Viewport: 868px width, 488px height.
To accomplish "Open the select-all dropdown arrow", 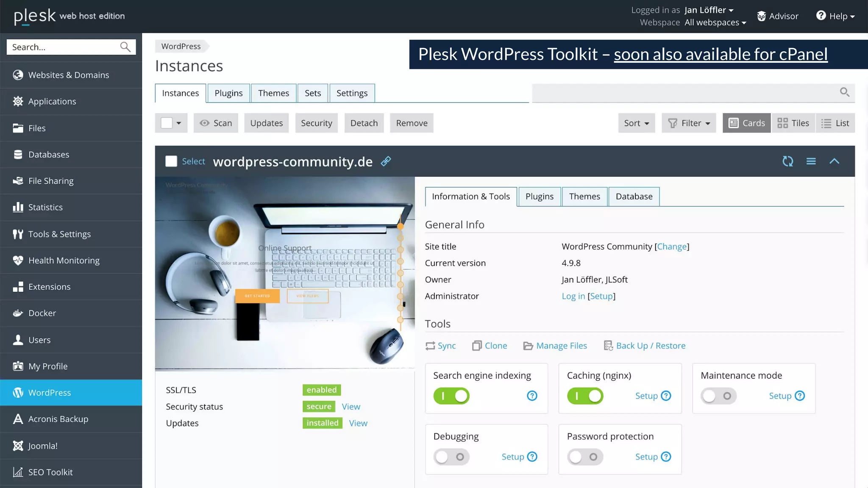I will (179, 123).
